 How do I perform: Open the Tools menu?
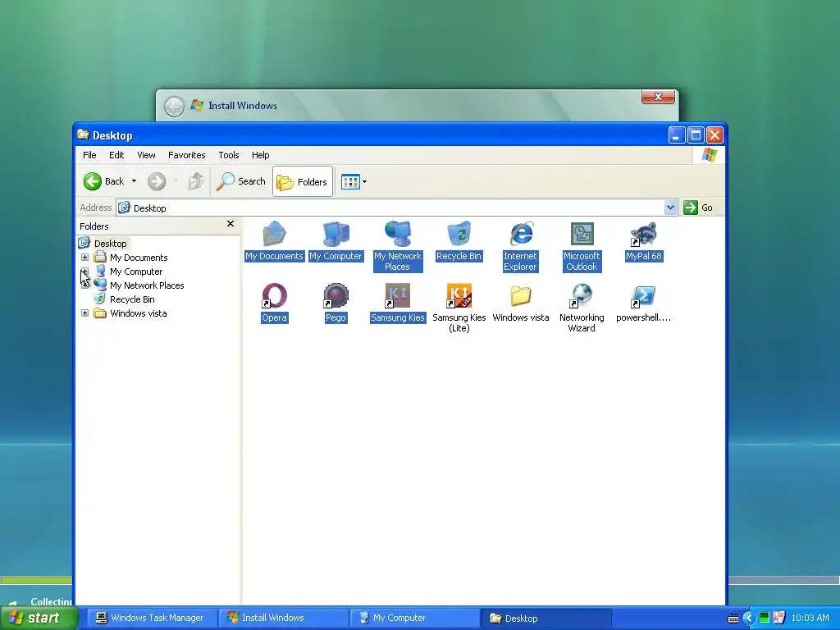click(x=229, y=155)
